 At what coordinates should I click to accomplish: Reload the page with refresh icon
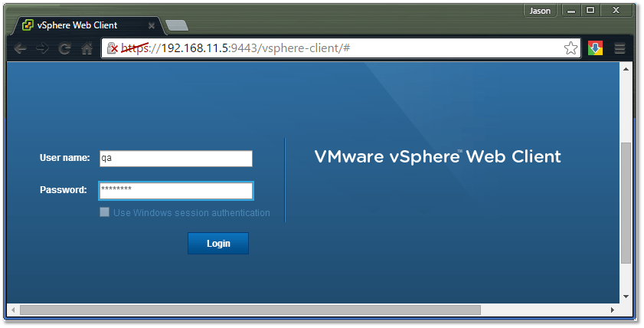64,49
